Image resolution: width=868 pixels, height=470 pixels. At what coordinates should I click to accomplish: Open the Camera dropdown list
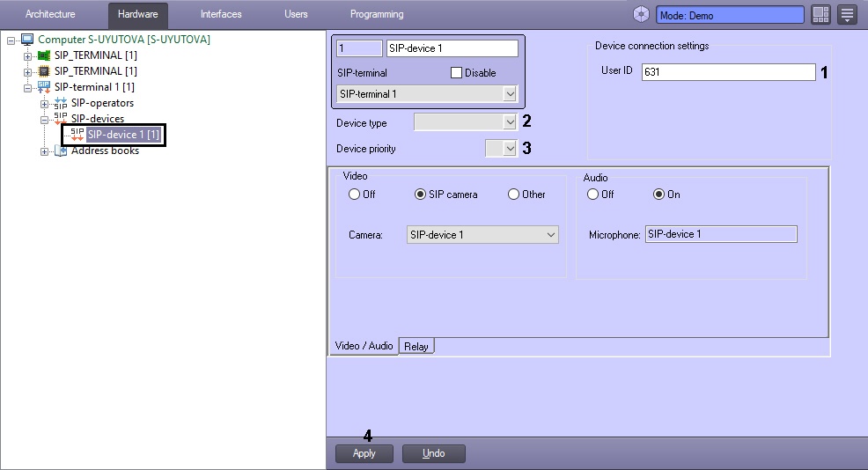(x=551, y=235)
